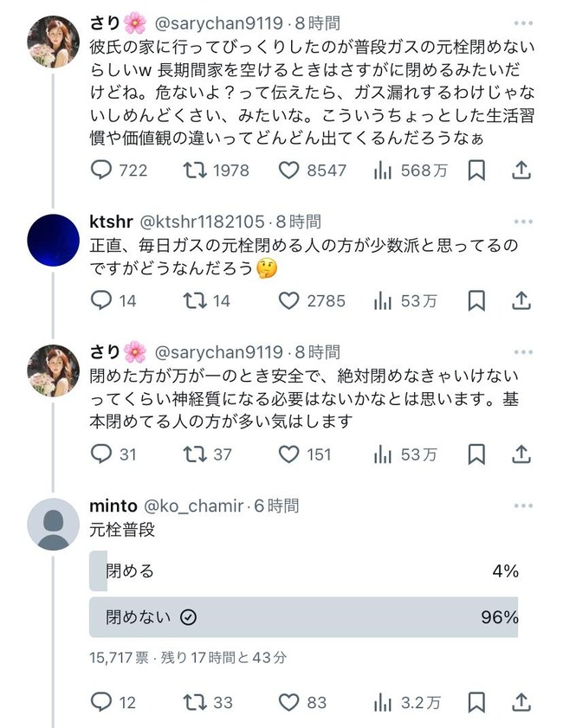Reply to the first tweet by さり
This screenshot has width=563, height=728.
point(102,171)
